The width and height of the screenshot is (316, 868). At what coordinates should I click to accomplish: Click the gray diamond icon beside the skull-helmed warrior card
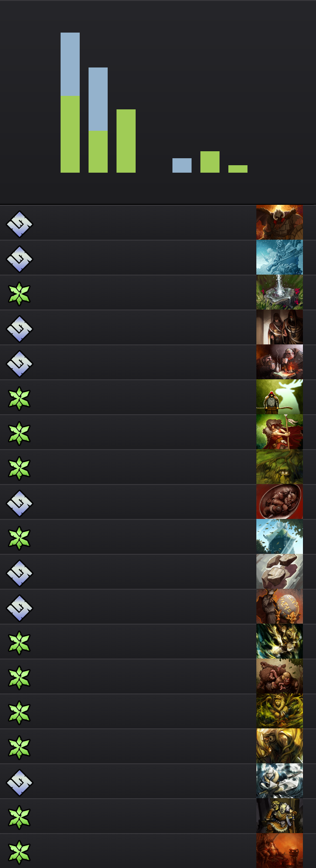click(19, 224)
